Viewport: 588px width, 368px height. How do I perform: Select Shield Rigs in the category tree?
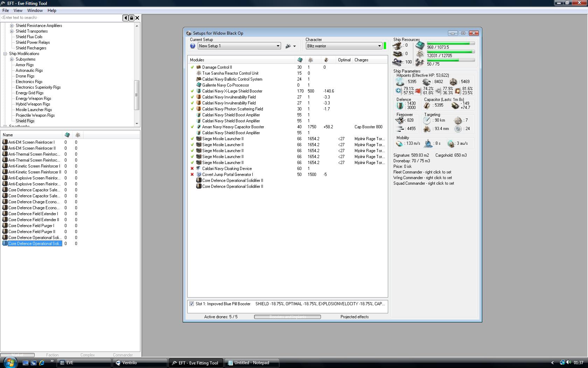pyautogui.click(x=25, y=121)
